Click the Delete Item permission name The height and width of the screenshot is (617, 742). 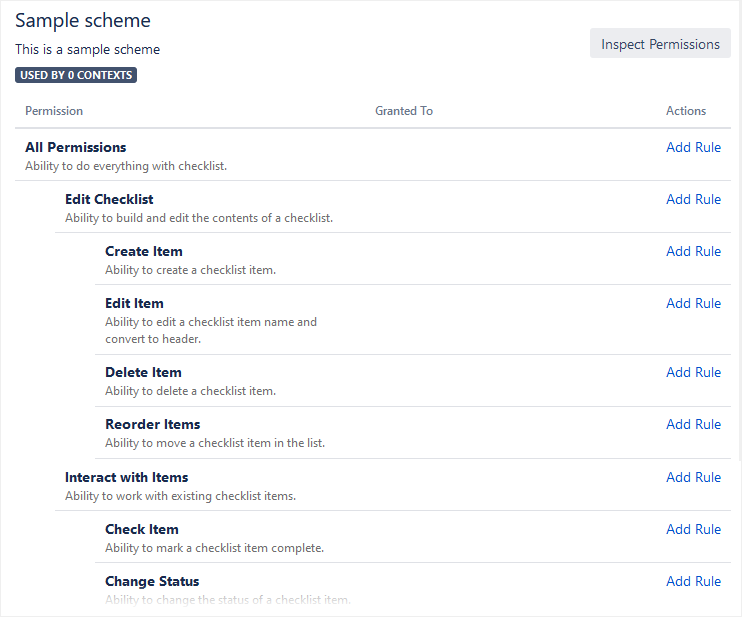pos(143,372)
